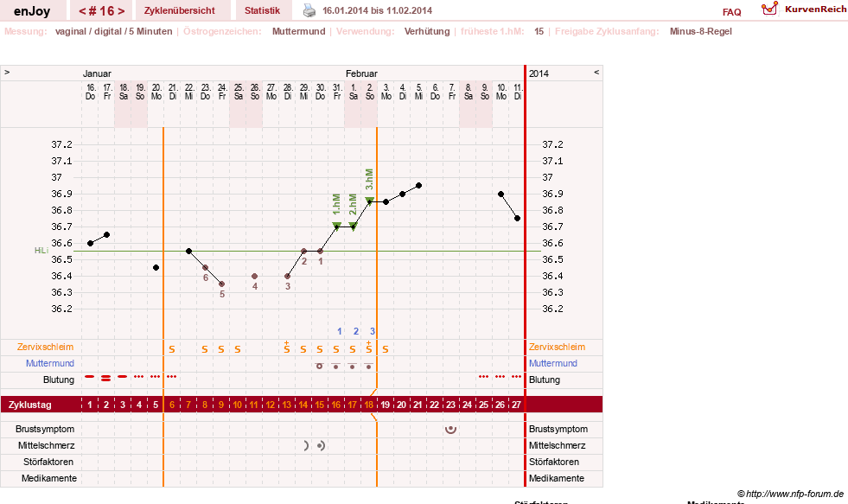Screen dimensions: 848x504
Task: Select the 2.hM temperature marker
Action: tap(354, 225)
